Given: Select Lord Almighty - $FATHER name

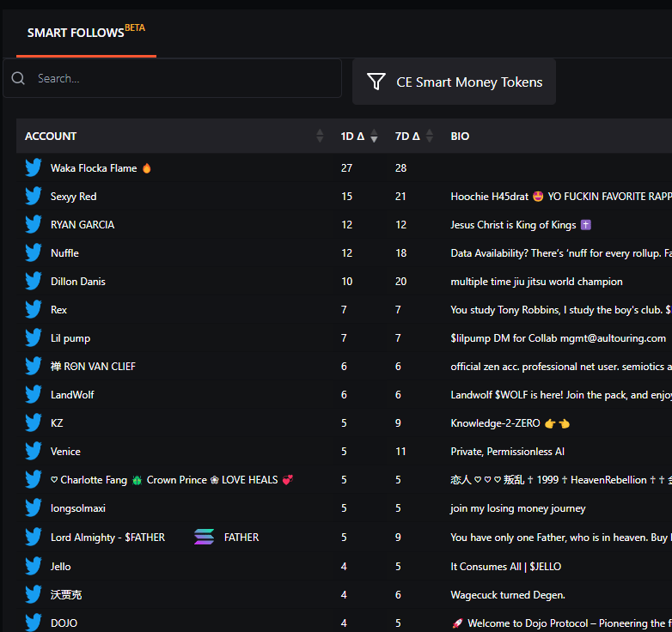Looking at the screenshot, I should pyautogui.click(x=107, y=537).
